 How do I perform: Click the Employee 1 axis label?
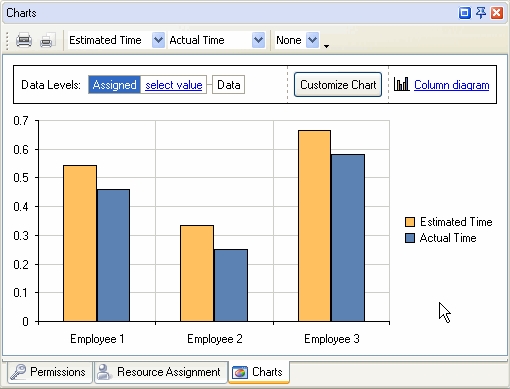97,339
